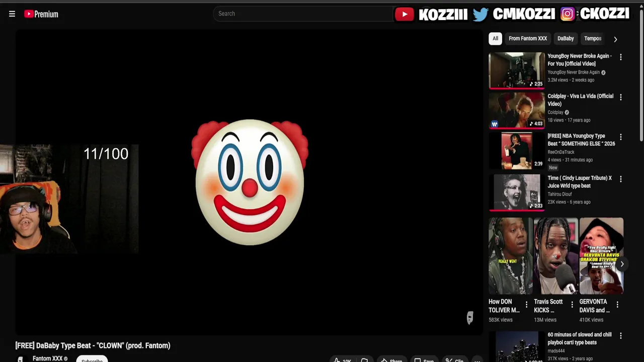Open Coldplay channel name link
The width and height of the screenshot is (644, 362).
click(555, 112)
